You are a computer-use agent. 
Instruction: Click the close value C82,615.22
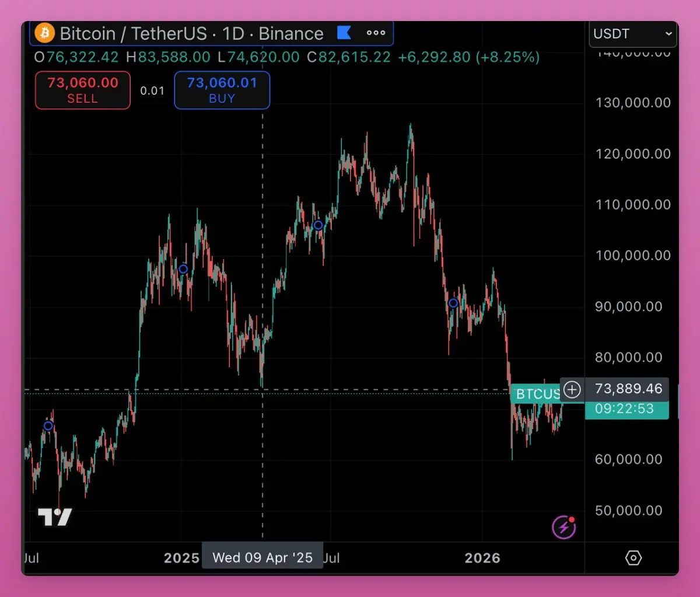(x=349, y=57)
